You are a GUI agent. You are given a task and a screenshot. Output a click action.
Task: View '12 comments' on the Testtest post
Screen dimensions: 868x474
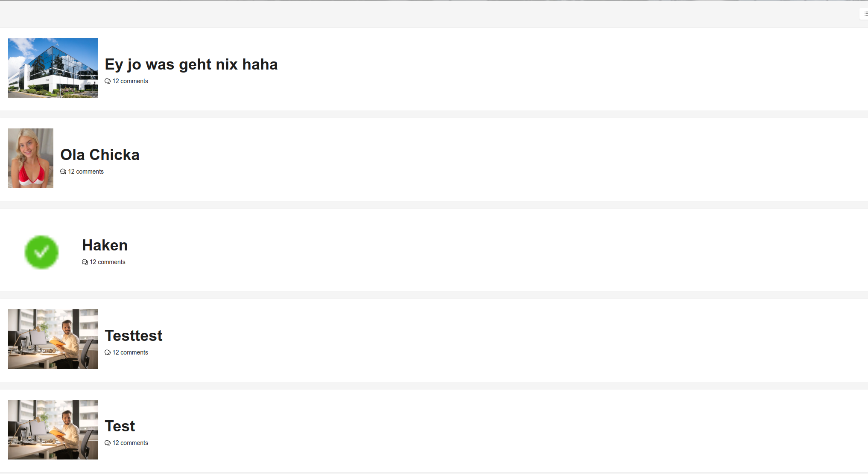130,352
